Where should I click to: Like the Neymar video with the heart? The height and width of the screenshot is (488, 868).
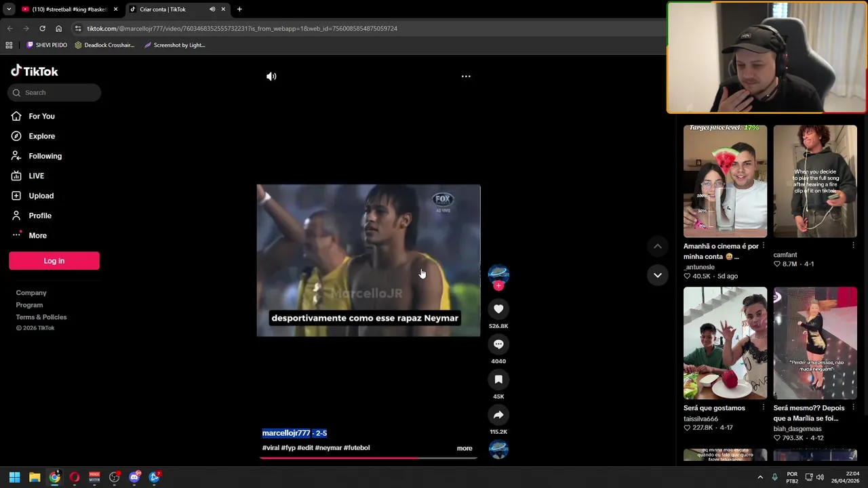pos(498,309)
